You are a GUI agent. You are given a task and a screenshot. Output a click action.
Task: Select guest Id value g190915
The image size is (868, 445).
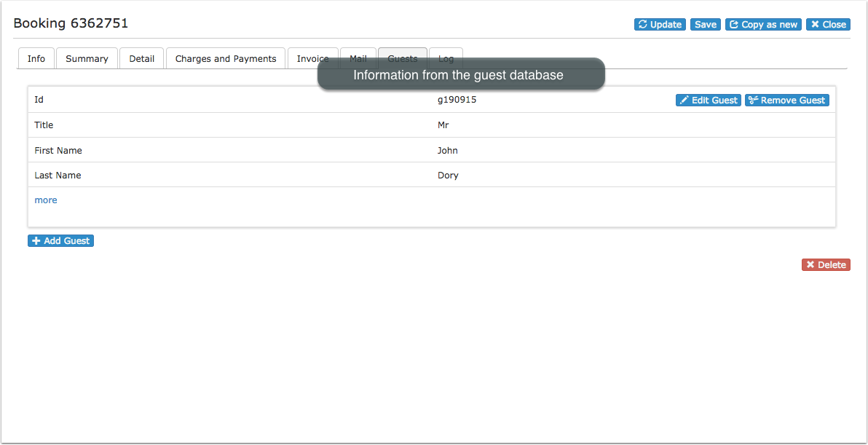[457, 100]
